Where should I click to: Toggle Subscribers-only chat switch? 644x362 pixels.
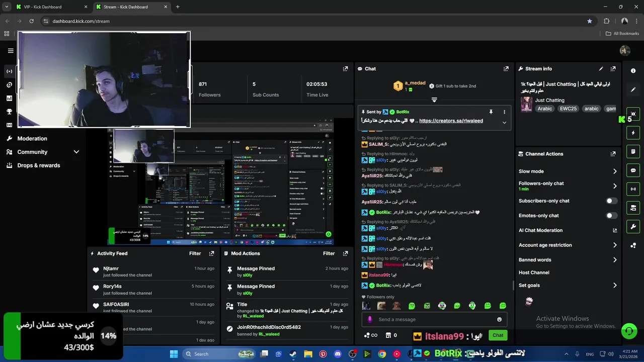coord(611,201)
